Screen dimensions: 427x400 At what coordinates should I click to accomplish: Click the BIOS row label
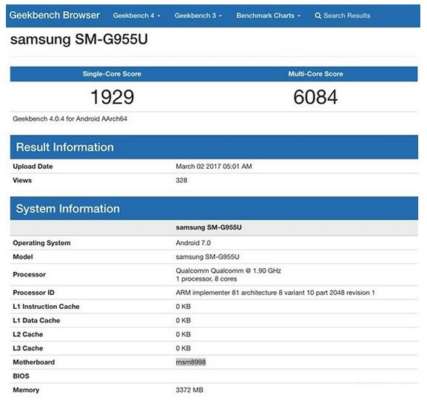pyautogui.click(x=21, y=376)
